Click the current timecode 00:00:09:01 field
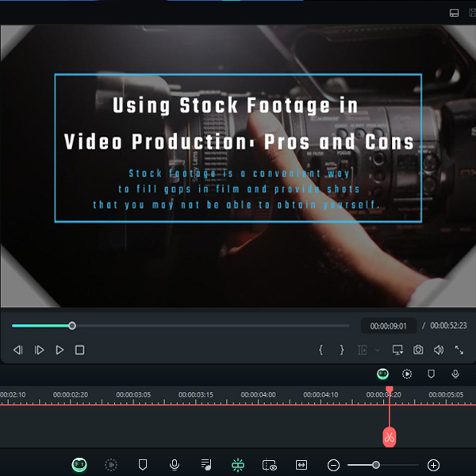Viewport: 476px width, 476px height. tap(389, 325)
